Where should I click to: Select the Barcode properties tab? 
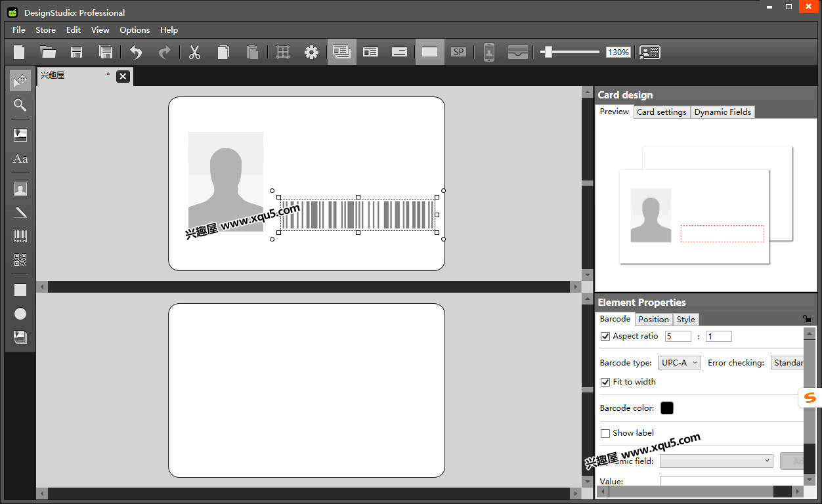(x=615, y=319)
